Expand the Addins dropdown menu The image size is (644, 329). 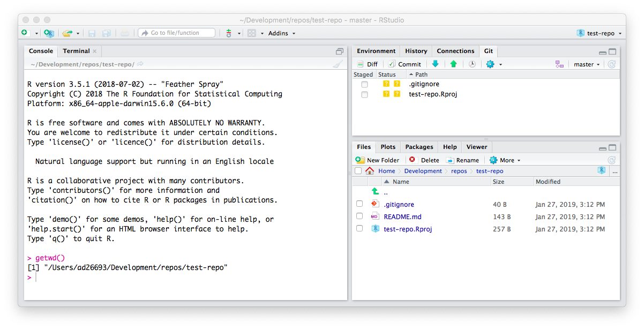(281, 33)
